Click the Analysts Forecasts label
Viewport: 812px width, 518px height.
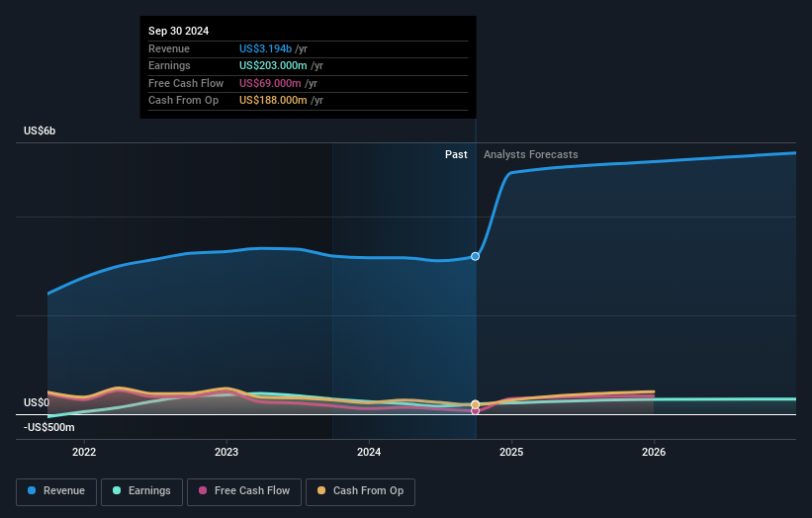tap(531, 154)
